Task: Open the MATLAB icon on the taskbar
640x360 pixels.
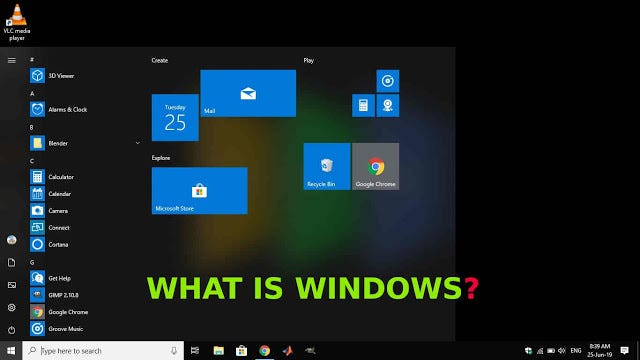Action: coord(287,351)
